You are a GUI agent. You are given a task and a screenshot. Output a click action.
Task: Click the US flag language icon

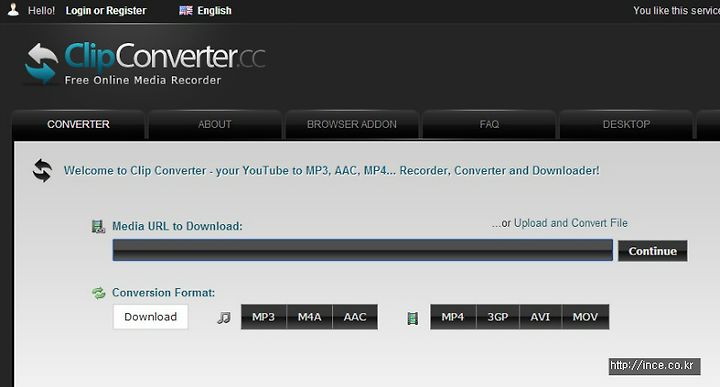point(186,10)
